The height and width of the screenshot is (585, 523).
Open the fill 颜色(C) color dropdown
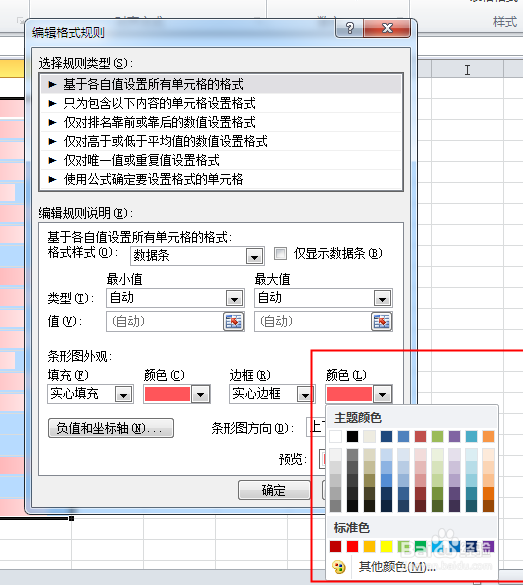pyautogui.click(x=201, y=394)
